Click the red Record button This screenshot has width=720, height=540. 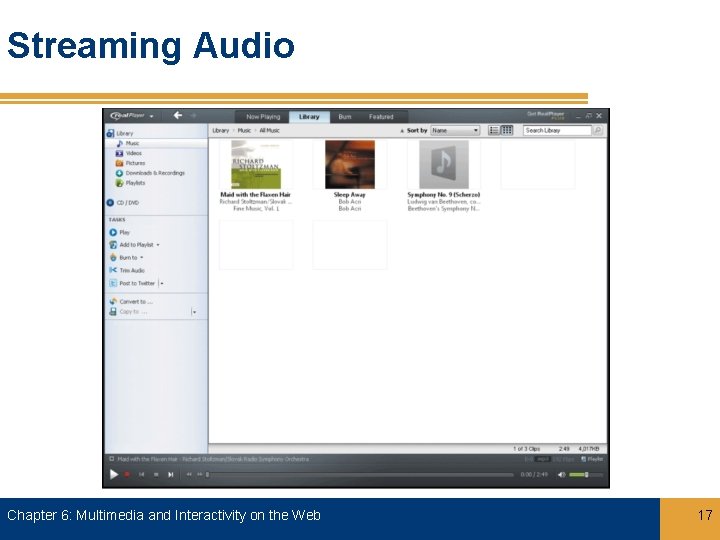point(127,474)
